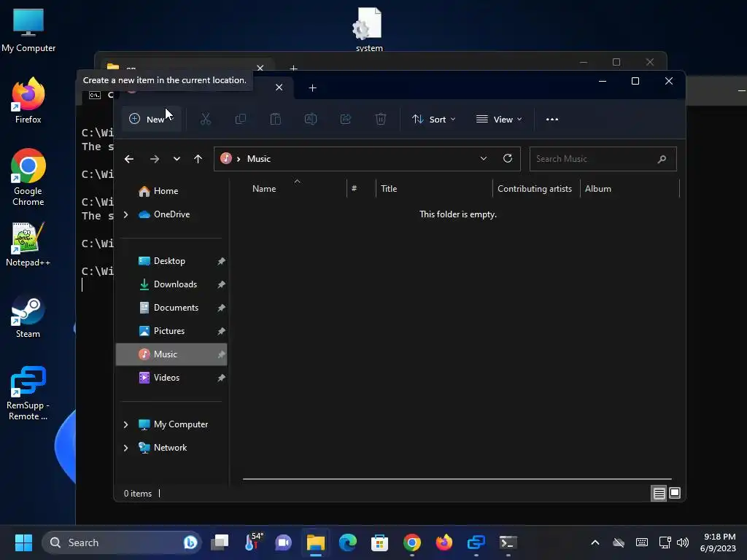Refresh the Music folder
747x560 pixels.
pyautogui.click(x=508, y=158)
